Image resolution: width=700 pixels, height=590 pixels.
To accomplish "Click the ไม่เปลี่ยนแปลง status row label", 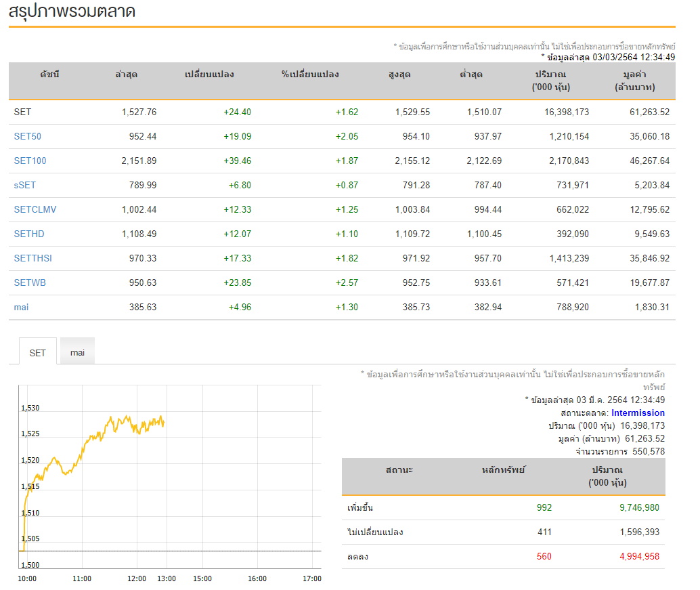I will 375,532.
